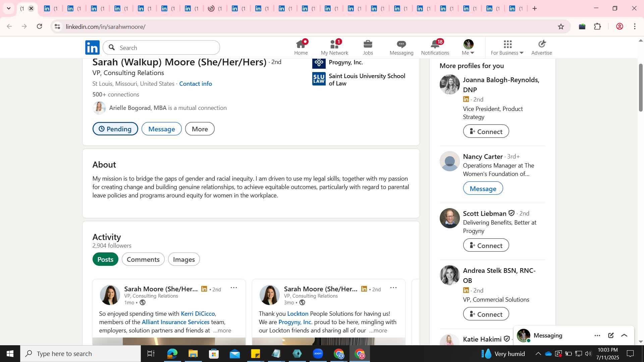Open My Network in the navigation

click(334, 47)
